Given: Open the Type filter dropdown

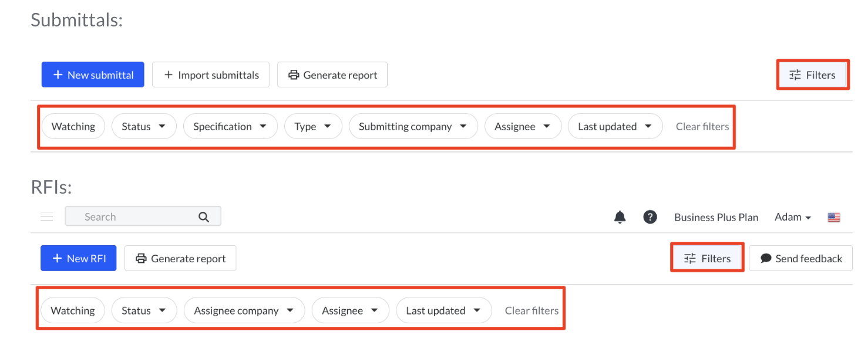Looking at the screenshot, I should coord(313,126).
